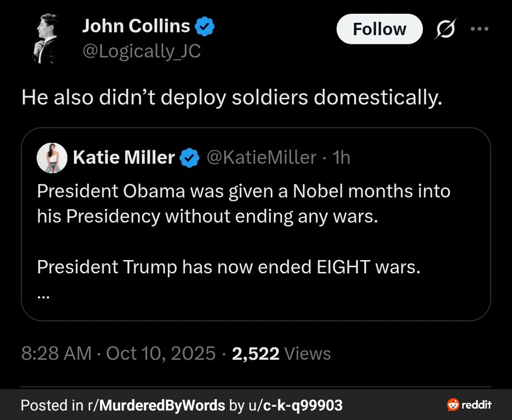This screenshot has height=420, width=512.
Task: Click Katie Miller's verified checkmark badge
Action: click(x=189, y=158)
